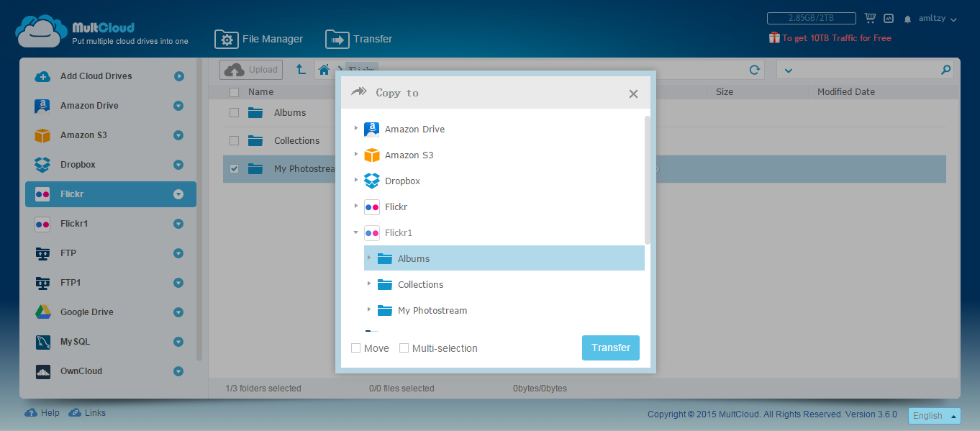Check the Albums row checkbox
This screenshot has width=980, height=431.
point(234,112)
